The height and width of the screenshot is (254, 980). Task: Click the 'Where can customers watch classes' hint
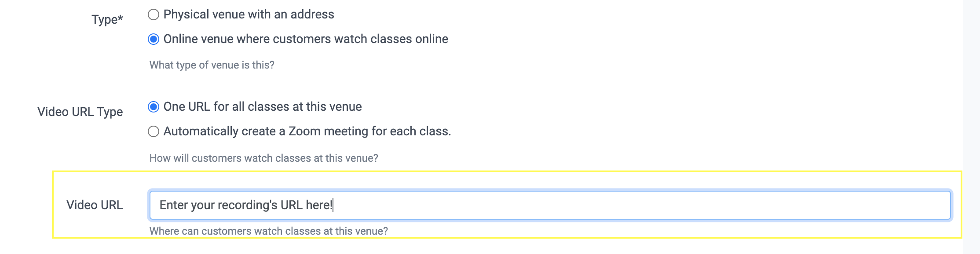[x=268, y=231]
